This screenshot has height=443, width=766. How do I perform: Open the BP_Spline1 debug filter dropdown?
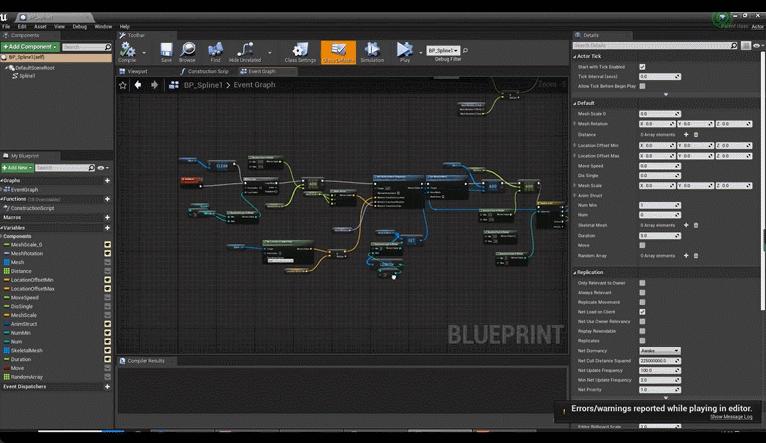[x=445, y=50]
